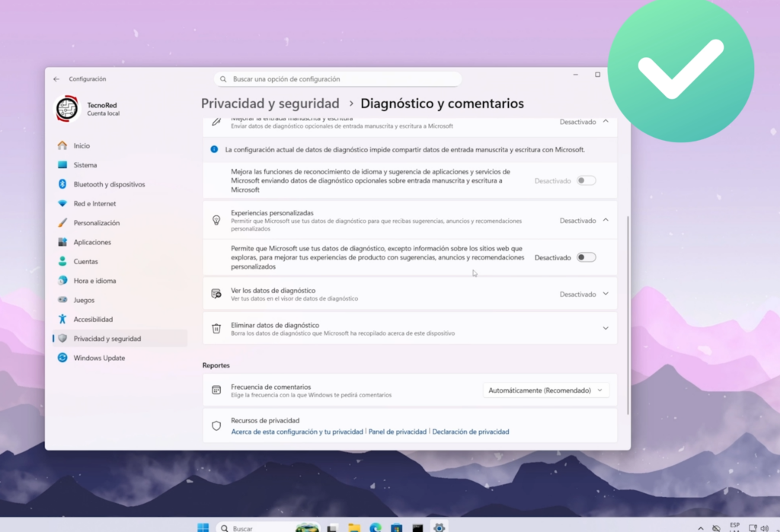Viewport: 780px width, 532px height.
Task: Toggle the disabled handwriting diagnostics switch
Action: click(586, 181)
